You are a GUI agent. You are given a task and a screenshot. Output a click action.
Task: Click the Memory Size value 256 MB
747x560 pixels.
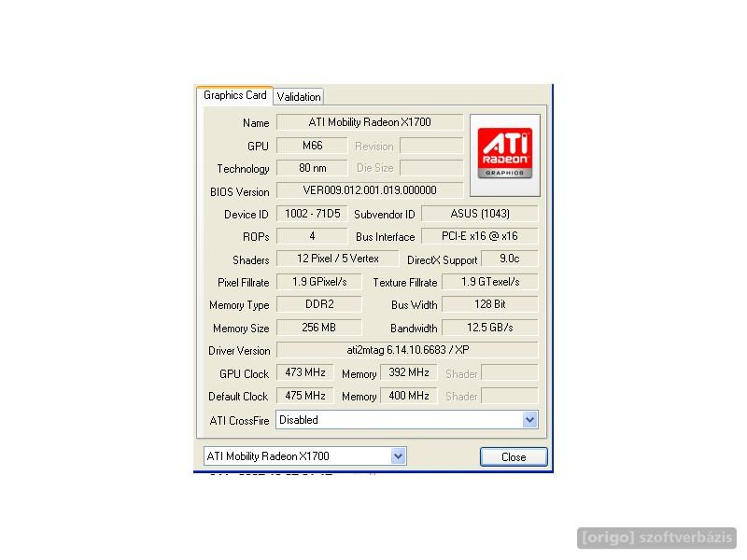click(x=319, y=328)
